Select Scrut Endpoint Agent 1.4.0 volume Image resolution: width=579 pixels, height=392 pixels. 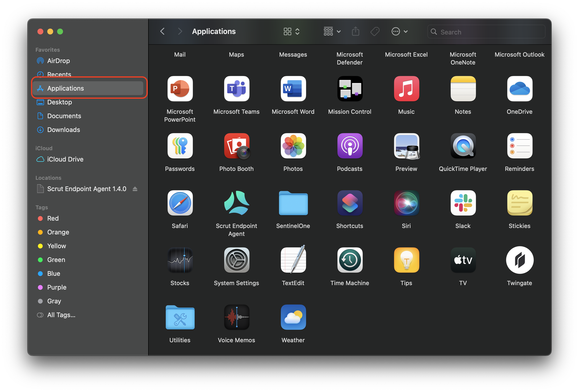(86, 189)
